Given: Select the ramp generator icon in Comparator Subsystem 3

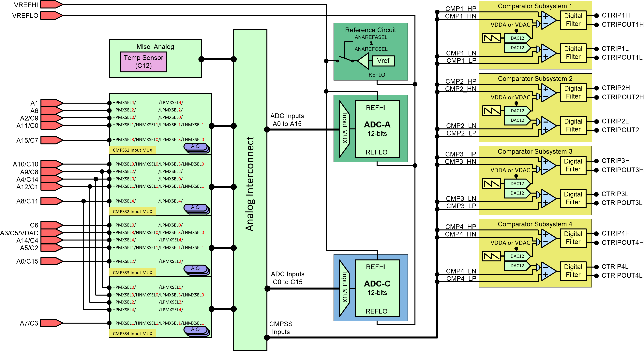Looking at the screenshot, I should coord(491,183).
